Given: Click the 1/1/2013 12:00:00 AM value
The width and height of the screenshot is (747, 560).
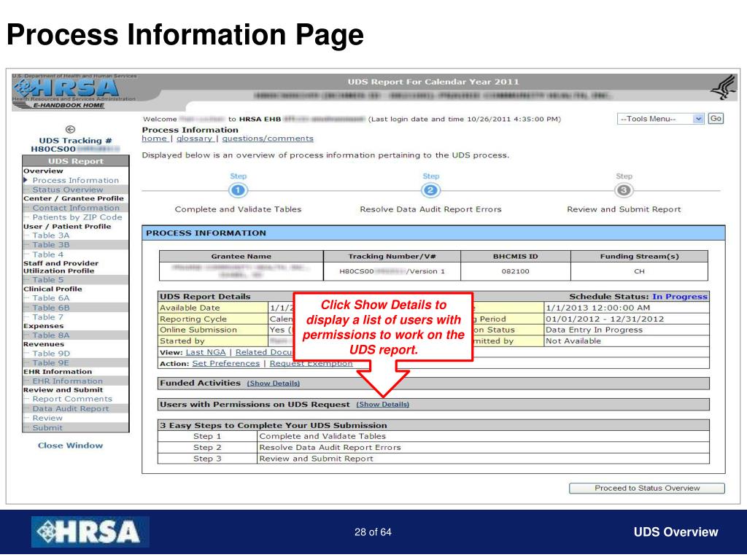Looking at the screenshot, I should coord(598,308).
